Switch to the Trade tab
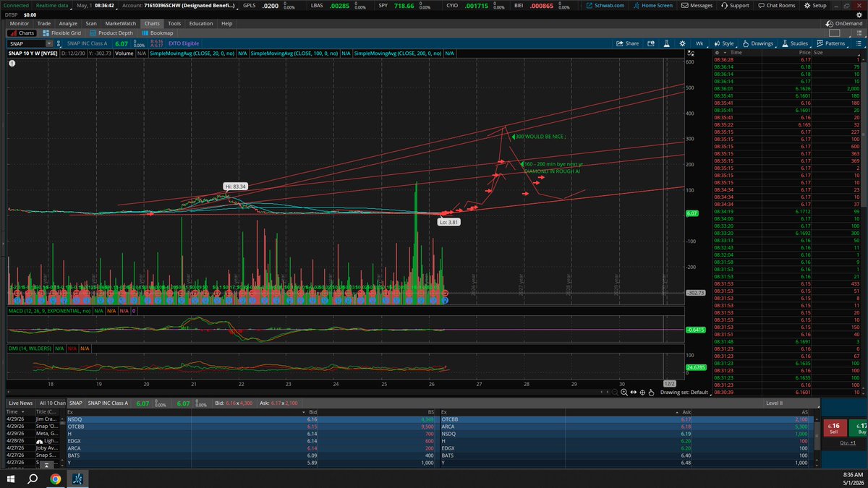The width and height of the screenshot is (868, 488). coord(44,23)
